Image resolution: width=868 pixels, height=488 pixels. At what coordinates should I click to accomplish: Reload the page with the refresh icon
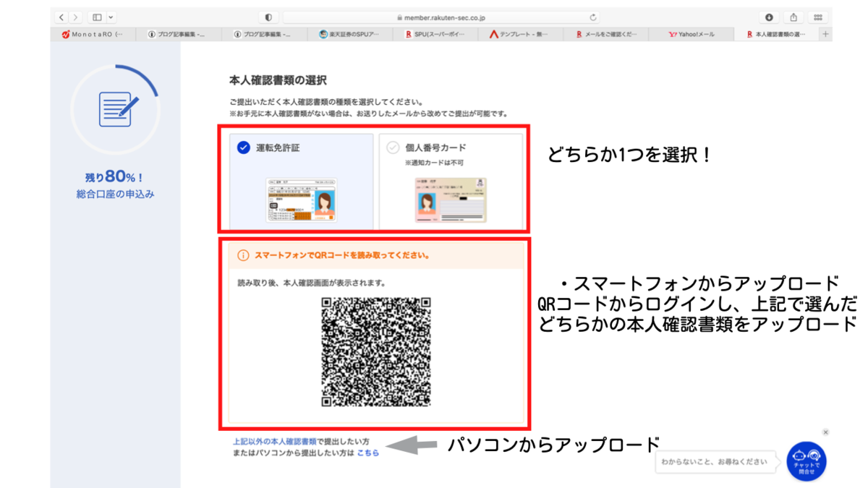tap(594, 17)
